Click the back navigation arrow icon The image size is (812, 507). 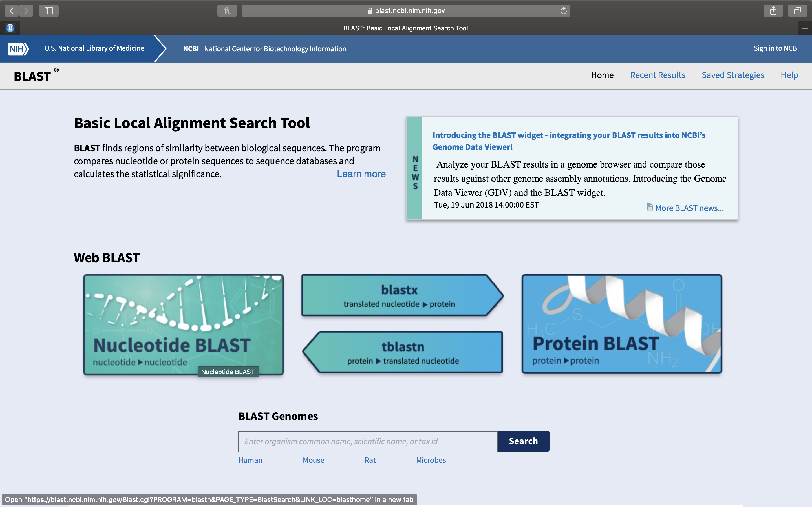click(12, 10)
